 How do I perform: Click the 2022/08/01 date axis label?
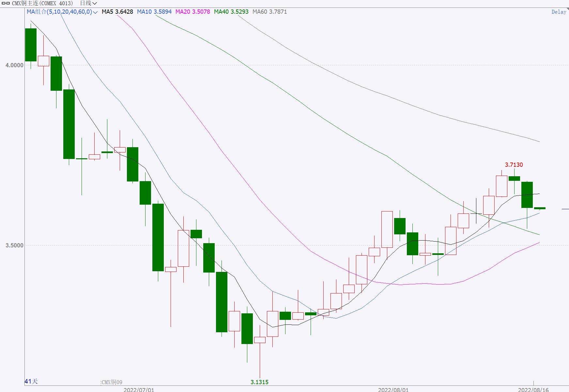pos(393,389)
